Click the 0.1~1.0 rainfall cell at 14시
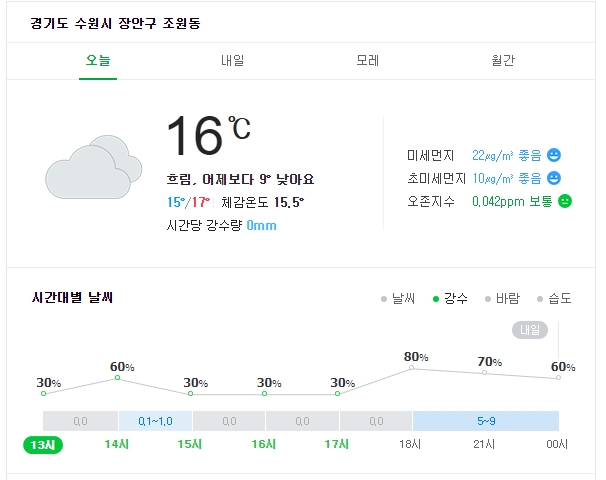Image resolution: width=606 pixels, height=480 pixels. coord(155,421)
